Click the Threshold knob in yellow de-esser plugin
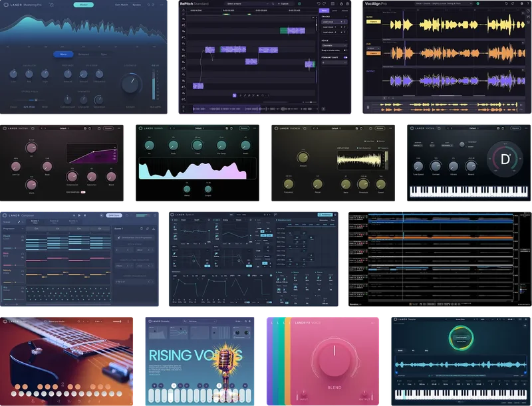532x406 pixels. point(363,184)
